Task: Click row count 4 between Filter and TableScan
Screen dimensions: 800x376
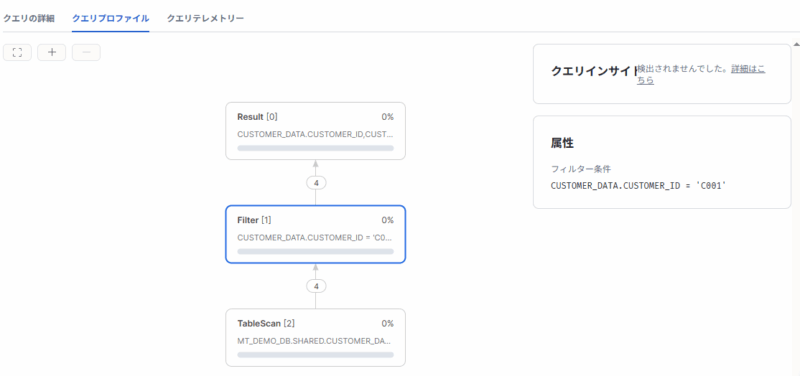Action: click(316, 286)
